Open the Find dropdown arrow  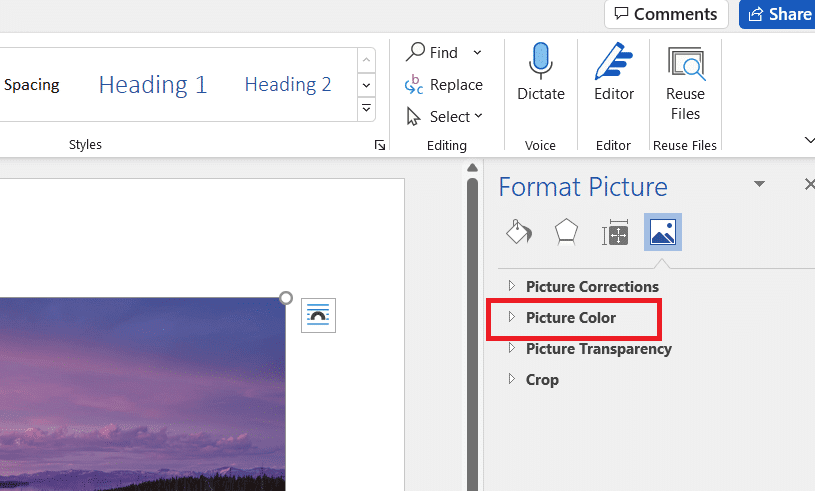click(477, 53)
